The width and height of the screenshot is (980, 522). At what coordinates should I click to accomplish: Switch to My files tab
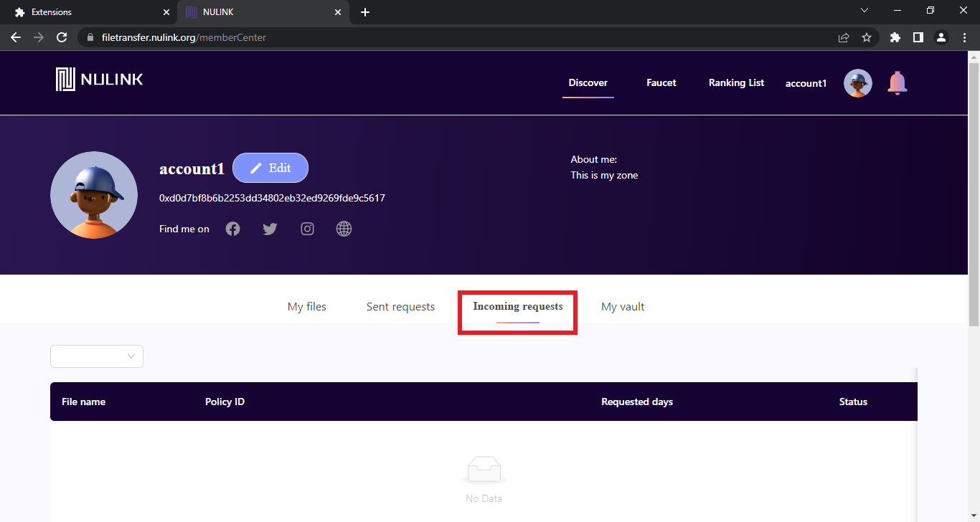click(306, 307)
